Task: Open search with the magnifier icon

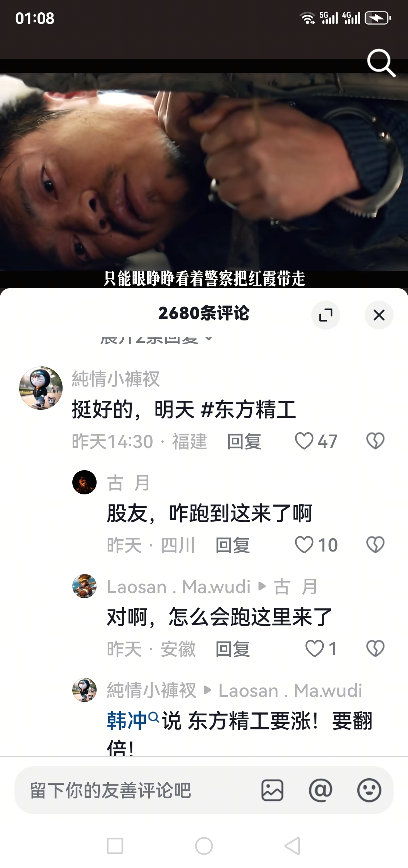Action: pyautogui.click(x=381, y=63)
